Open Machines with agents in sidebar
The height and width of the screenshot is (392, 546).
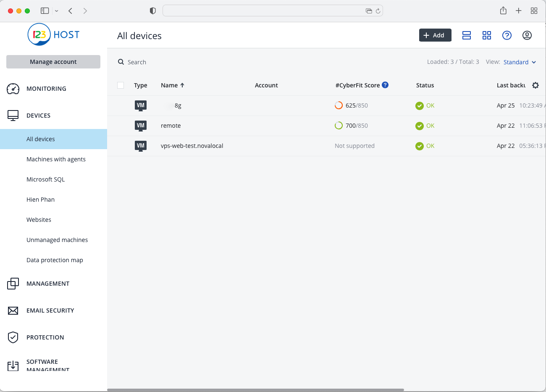(x=56, y=159)
